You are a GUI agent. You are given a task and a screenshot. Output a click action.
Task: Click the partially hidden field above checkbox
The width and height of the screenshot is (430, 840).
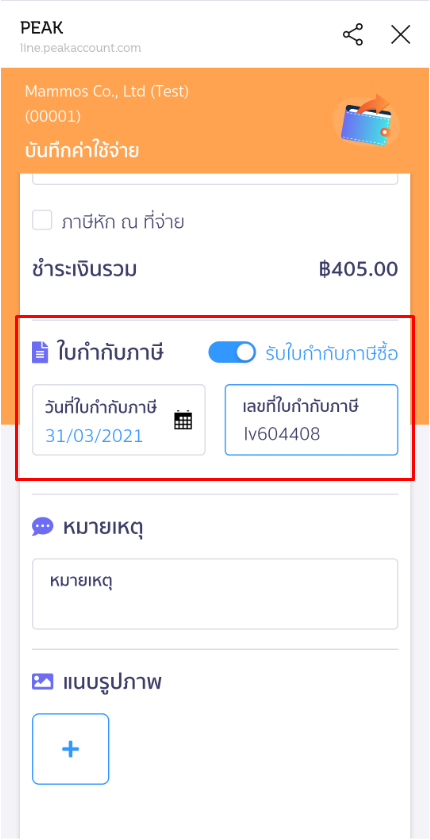215,179
